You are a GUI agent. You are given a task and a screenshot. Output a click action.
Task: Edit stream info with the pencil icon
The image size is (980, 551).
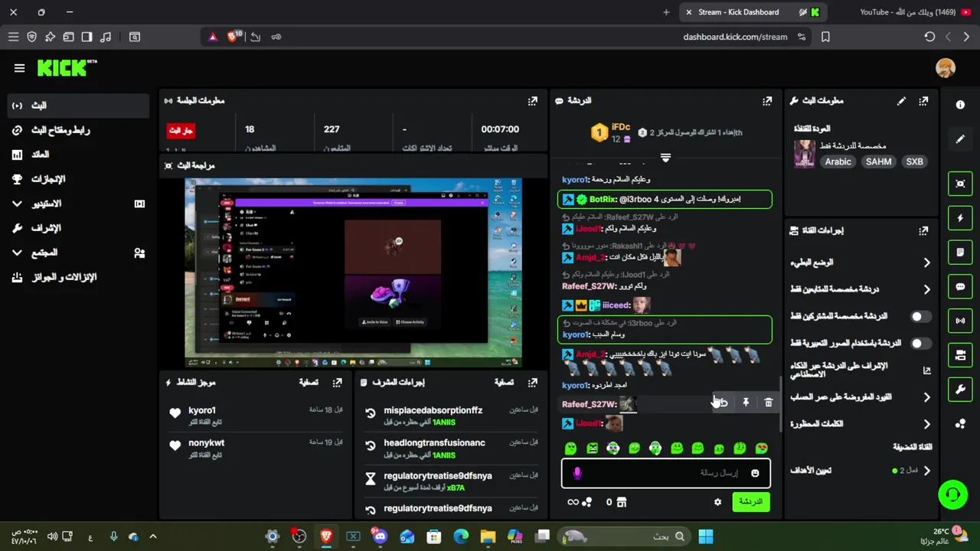click(901, 100)
